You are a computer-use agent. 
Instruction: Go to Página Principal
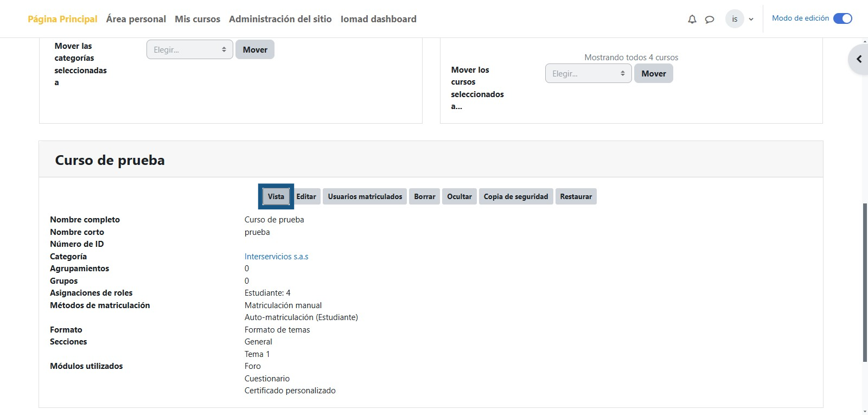[62, 19]
